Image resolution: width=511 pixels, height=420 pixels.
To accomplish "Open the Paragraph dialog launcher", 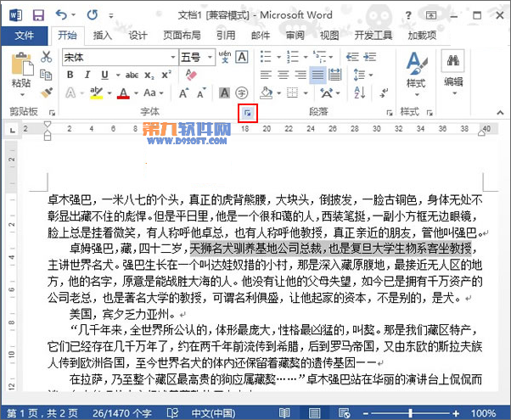I will [390, 113].
